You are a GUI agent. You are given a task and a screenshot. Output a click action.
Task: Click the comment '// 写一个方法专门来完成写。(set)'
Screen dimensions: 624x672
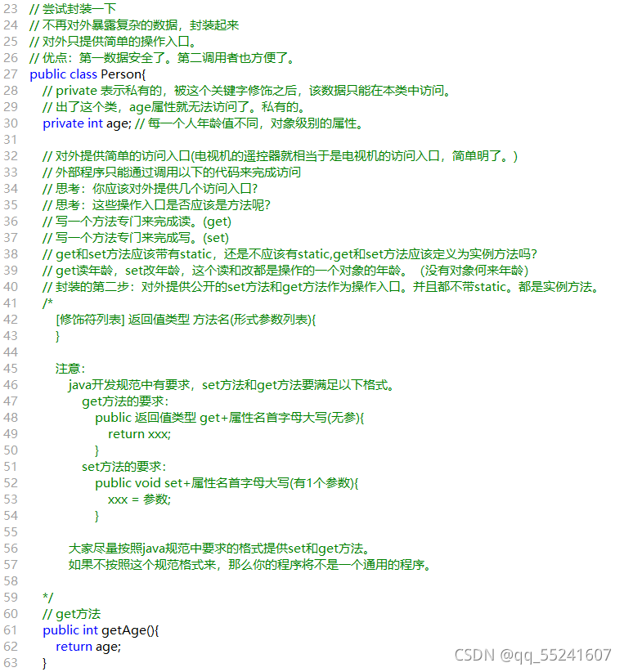[x=136, y=238]
